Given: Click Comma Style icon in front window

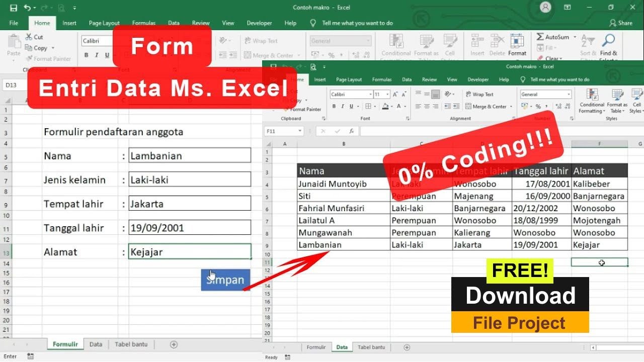Looking at the screenshot, I should point(547,107).
